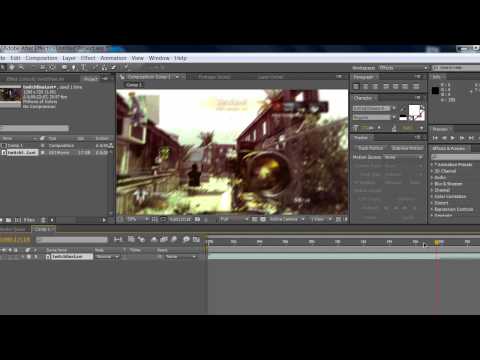Click the Track Motion button

point(370,148)
